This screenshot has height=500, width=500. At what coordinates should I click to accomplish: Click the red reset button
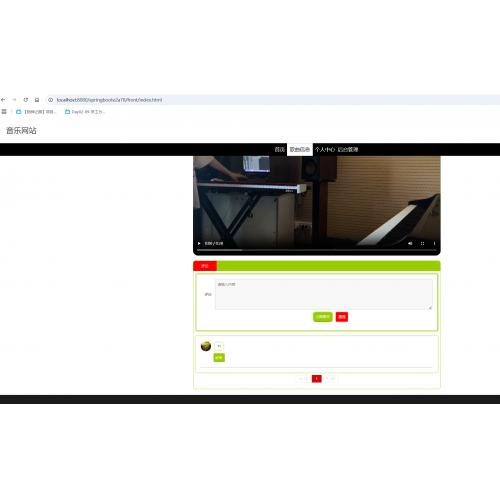342,317
